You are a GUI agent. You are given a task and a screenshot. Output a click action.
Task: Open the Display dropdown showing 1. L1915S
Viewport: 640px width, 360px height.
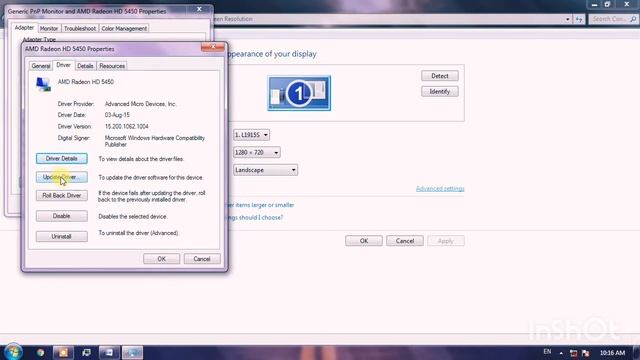coord(251,135)
